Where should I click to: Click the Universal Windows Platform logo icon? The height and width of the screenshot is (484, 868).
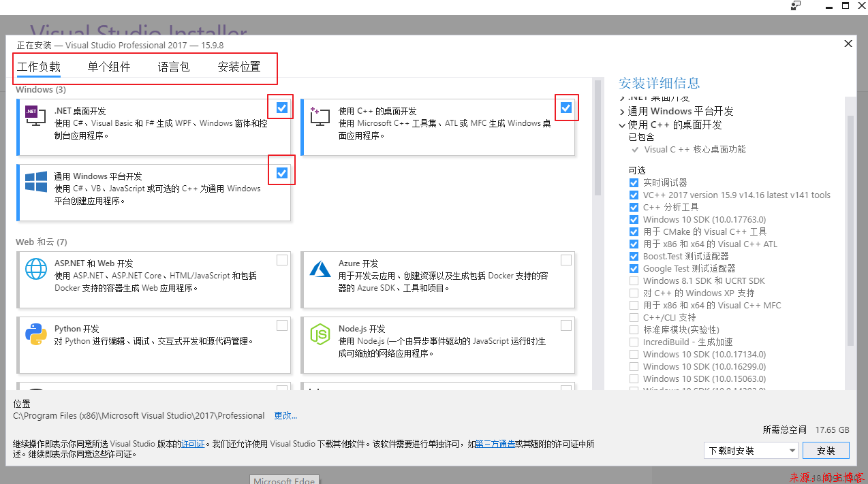35,181
